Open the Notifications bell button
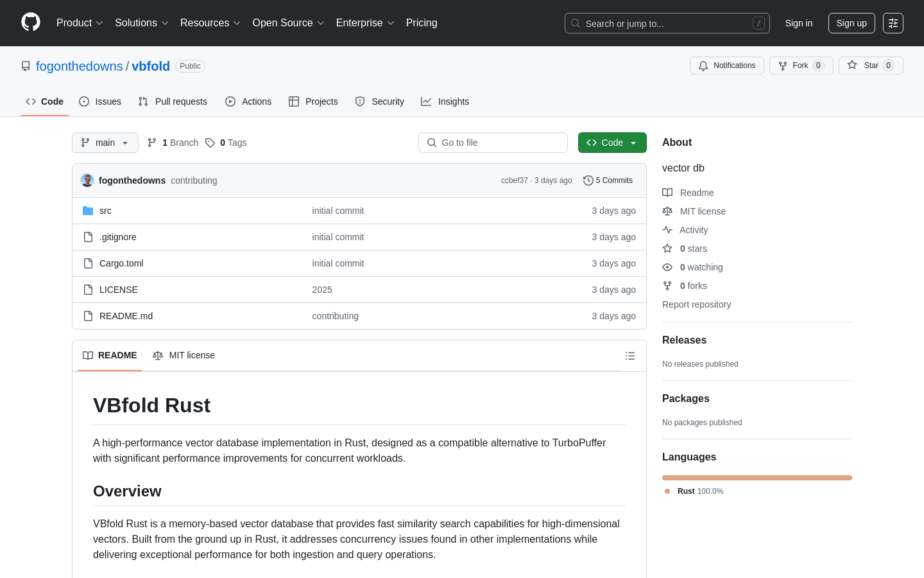The height and width of the screenshot is (578, 924). point(727,66)
